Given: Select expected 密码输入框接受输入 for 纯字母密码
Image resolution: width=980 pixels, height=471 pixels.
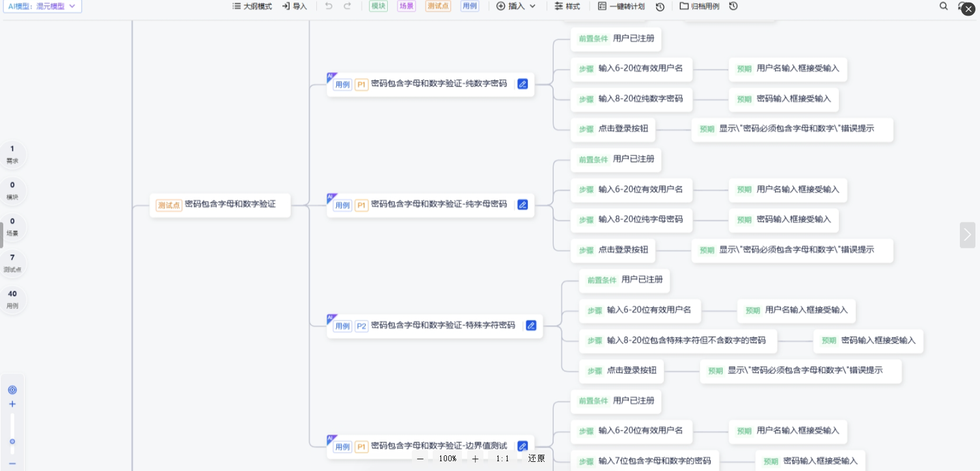Looking at the screenshot, I should click(783, 220).
